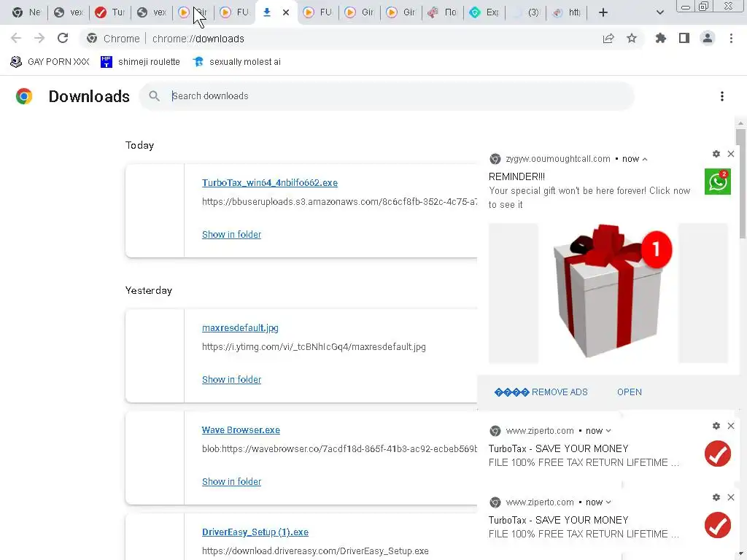Viewport: 747px width, 560px height.
Task: Bookmark this page with the star icon
Action: tap(632, 38)
